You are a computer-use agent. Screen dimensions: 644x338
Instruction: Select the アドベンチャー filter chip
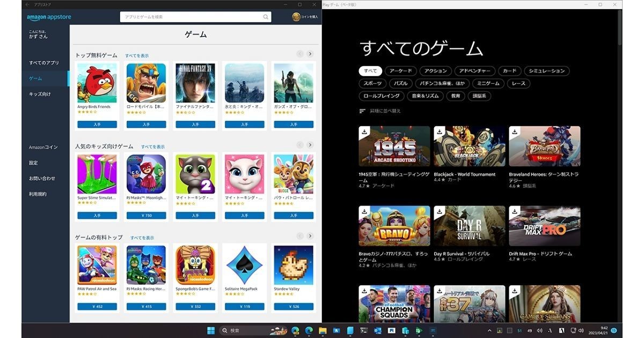[474, 71]
